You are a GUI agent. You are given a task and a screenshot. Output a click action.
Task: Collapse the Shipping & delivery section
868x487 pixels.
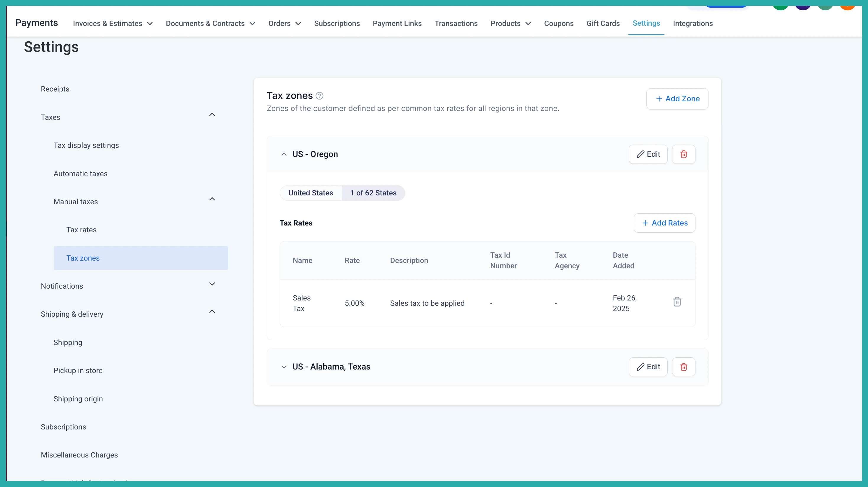click(212, 312)
